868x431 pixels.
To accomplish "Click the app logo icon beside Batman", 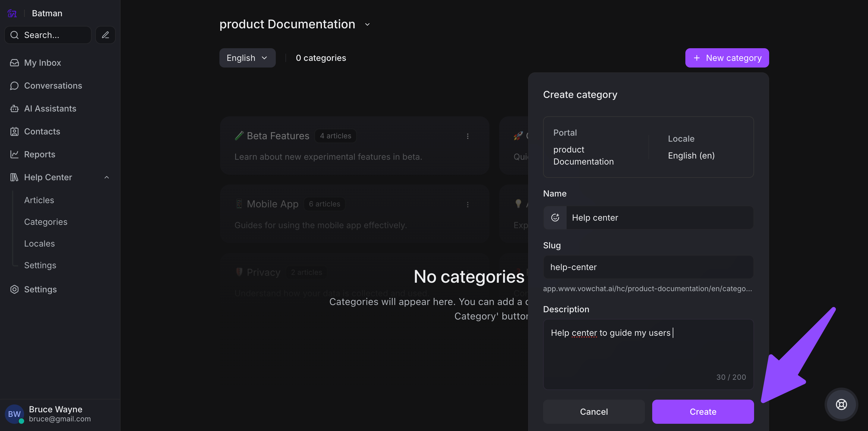I will [12, 14].
